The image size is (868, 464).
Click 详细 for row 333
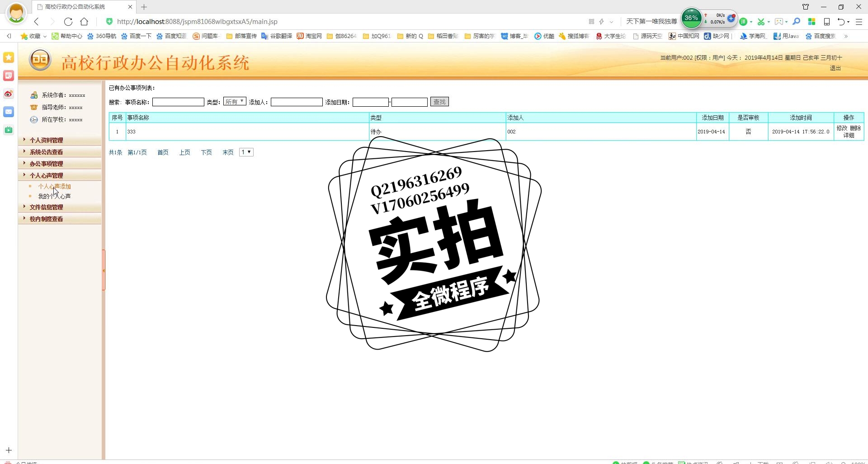tap(849, 135)
